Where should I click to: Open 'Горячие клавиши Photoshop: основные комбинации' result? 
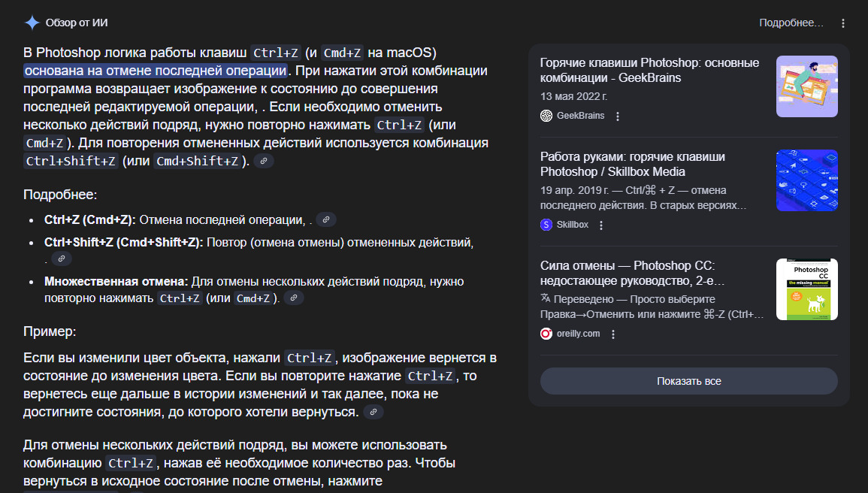pyautogui.click(x=649, y=71)
